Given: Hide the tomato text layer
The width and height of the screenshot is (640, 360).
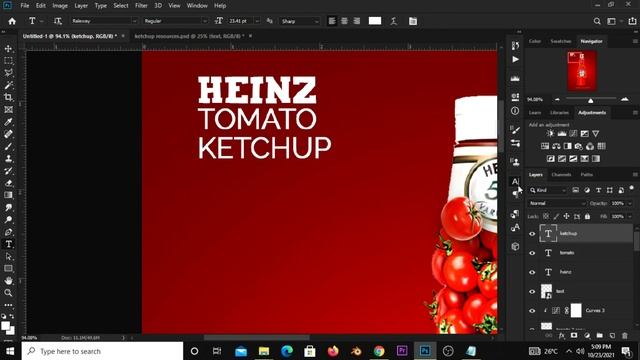Looking at the screenshot, I should (x=532, y=253).
